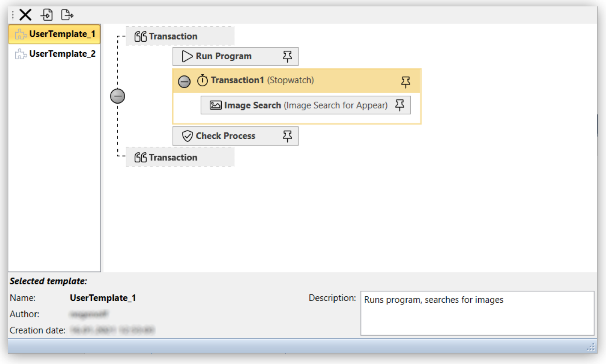Click the quotes icon on bottom Transaction block
606x364 pixels.
point(140,157)
